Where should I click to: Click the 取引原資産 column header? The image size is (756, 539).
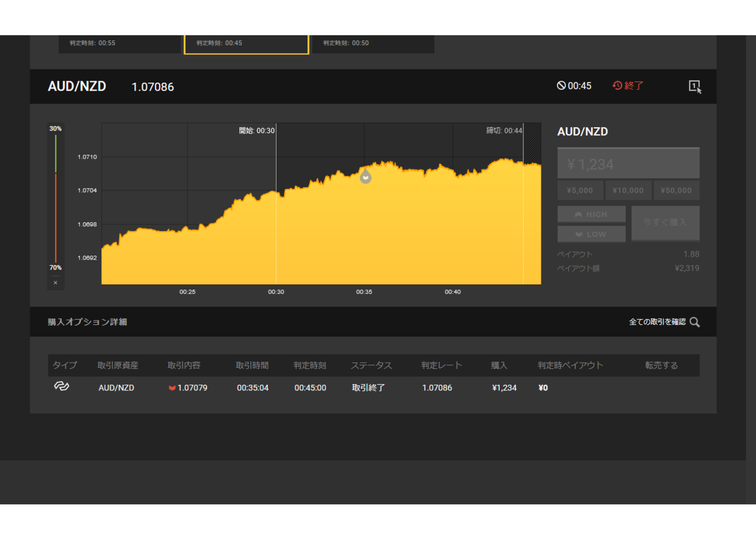coord(118,365)
